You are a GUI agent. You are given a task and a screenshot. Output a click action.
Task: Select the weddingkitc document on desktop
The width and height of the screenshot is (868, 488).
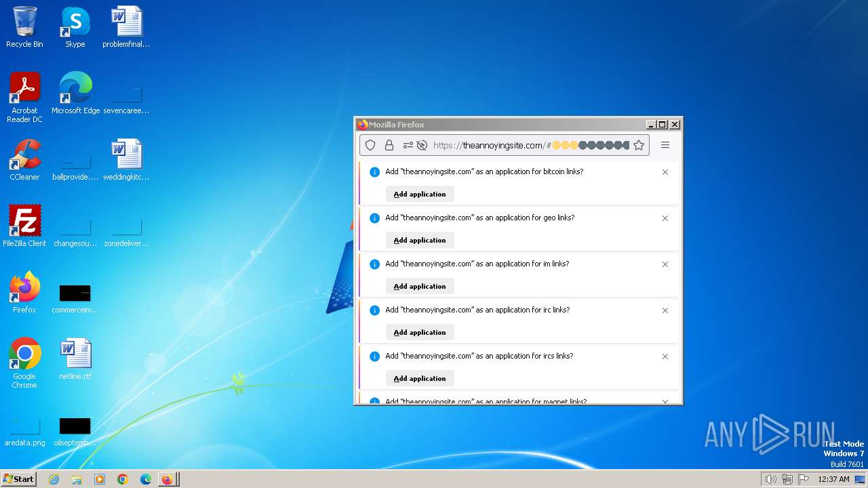click(x=126, y=160)
